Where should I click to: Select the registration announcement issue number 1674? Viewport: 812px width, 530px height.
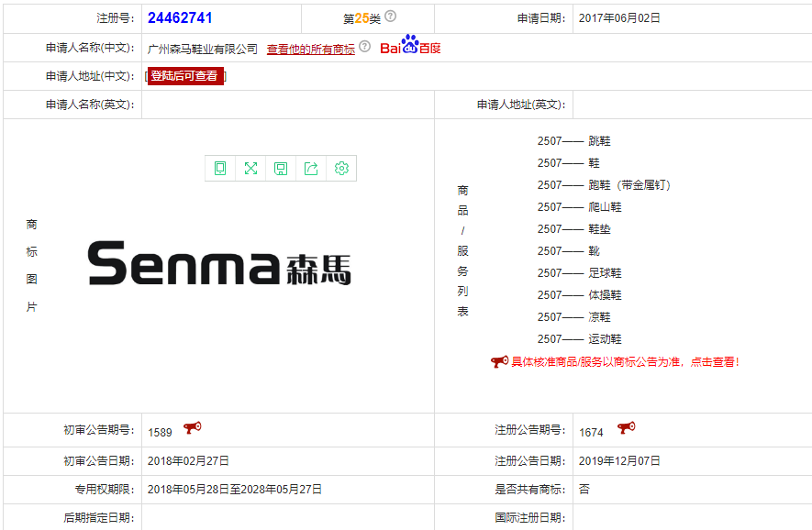coord(591,433)
